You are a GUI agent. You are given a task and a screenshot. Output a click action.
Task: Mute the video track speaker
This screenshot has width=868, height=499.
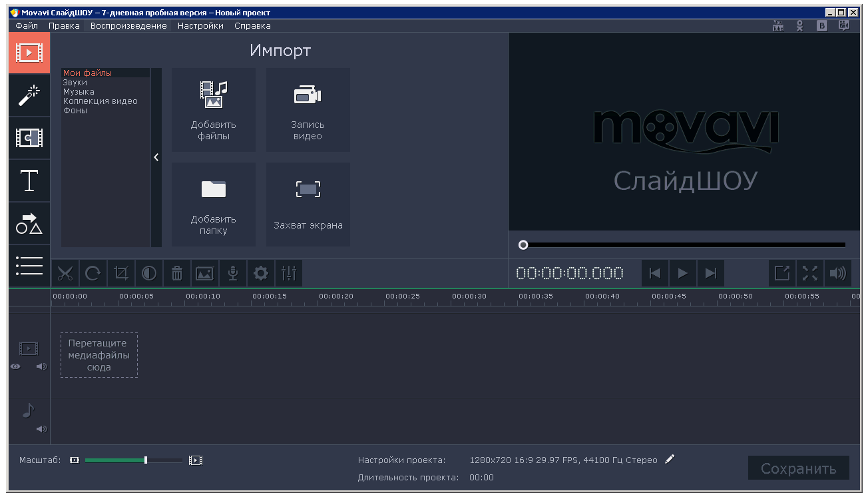pos(42,366)
